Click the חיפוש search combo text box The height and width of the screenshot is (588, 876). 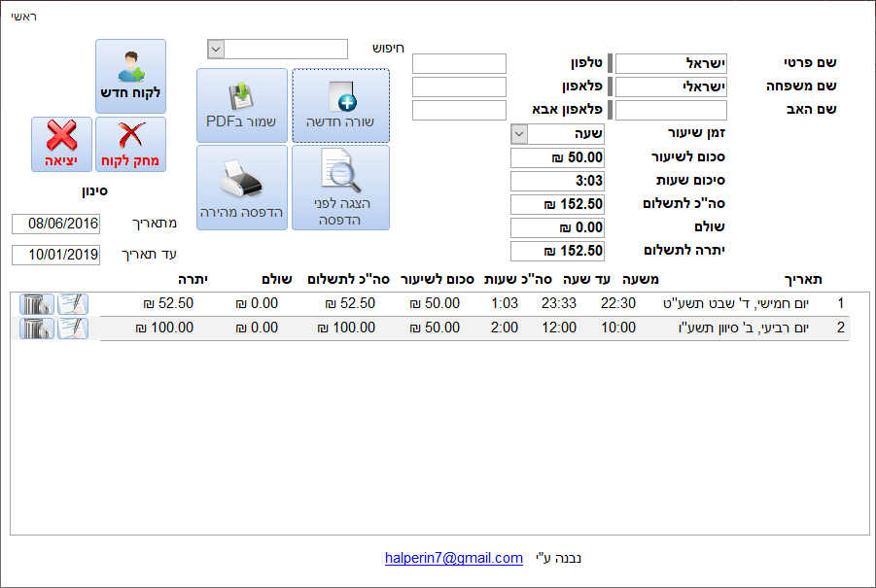[x=286, y=50]
